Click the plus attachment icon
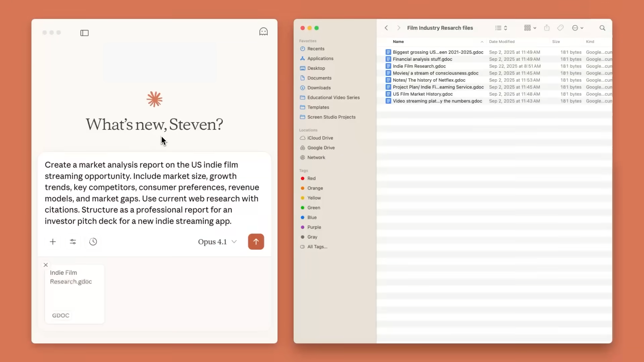This screenshot has width=644, height=362. [53, 242]
